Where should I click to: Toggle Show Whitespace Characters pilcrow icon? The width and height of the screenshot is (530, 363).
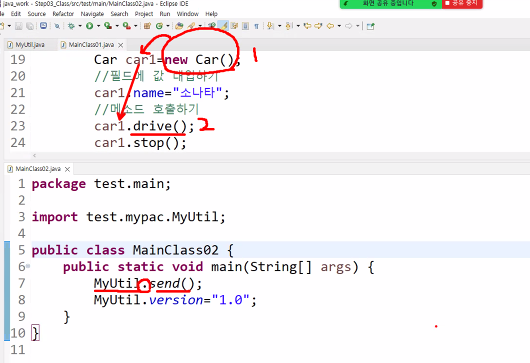coord(256,26)
